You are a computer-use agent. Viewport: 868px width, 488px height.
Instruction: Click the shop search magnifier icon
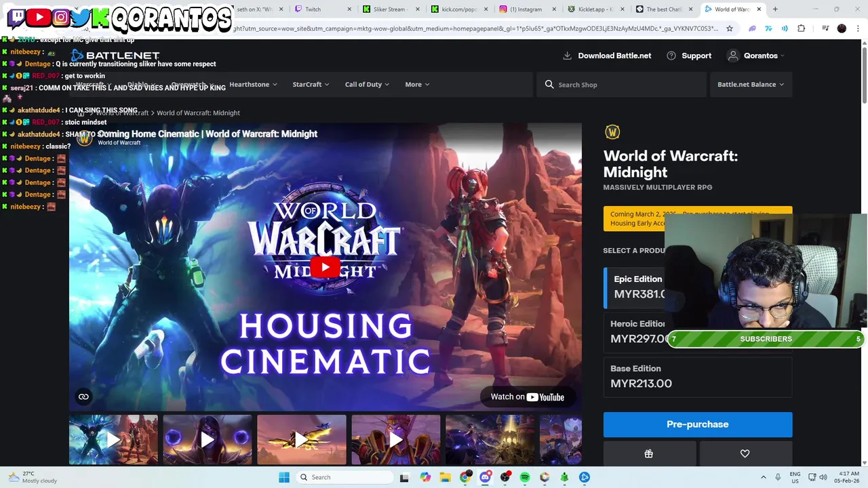549,84
